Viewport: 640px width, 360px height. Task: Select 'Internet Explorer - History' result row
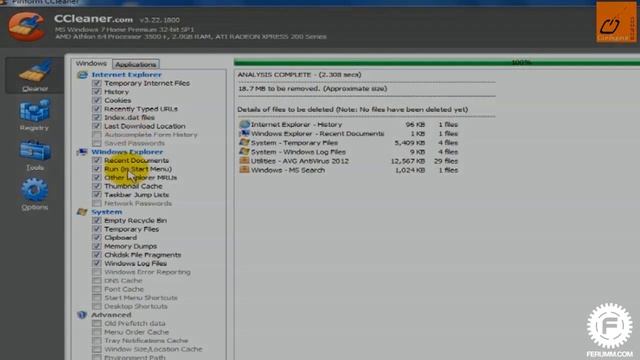click(x=349, y=124)
